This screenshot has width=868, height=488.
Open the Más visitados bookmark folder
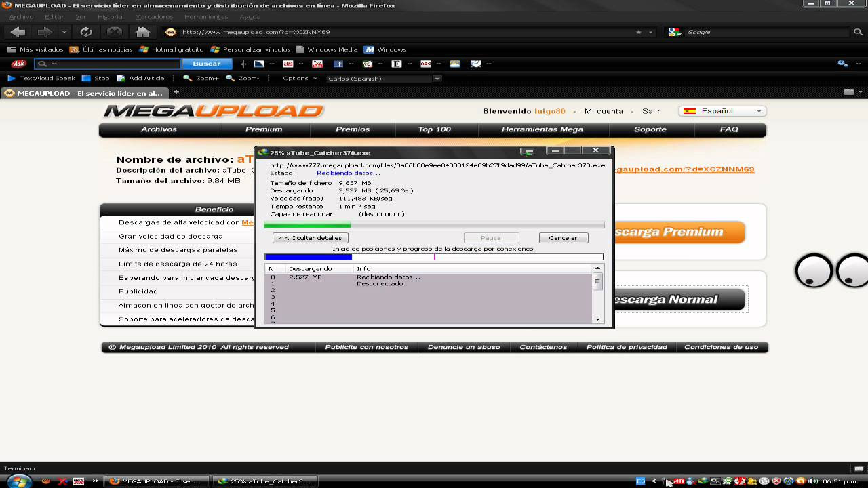(x=35, y=49)
